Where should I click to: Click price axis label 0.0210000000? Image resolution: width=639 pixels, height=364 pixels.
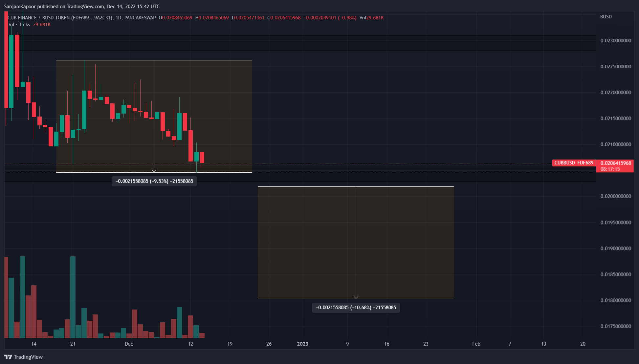(x=616, y=144)
